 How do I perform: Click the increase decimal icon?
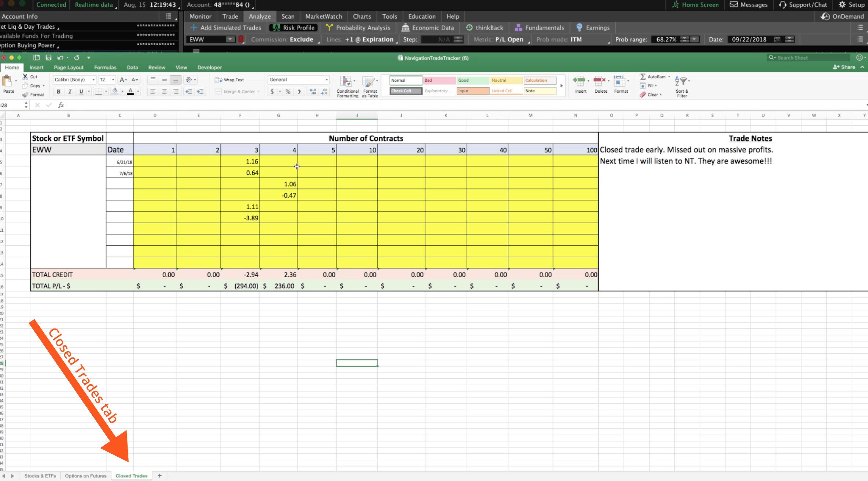point(313,92)
